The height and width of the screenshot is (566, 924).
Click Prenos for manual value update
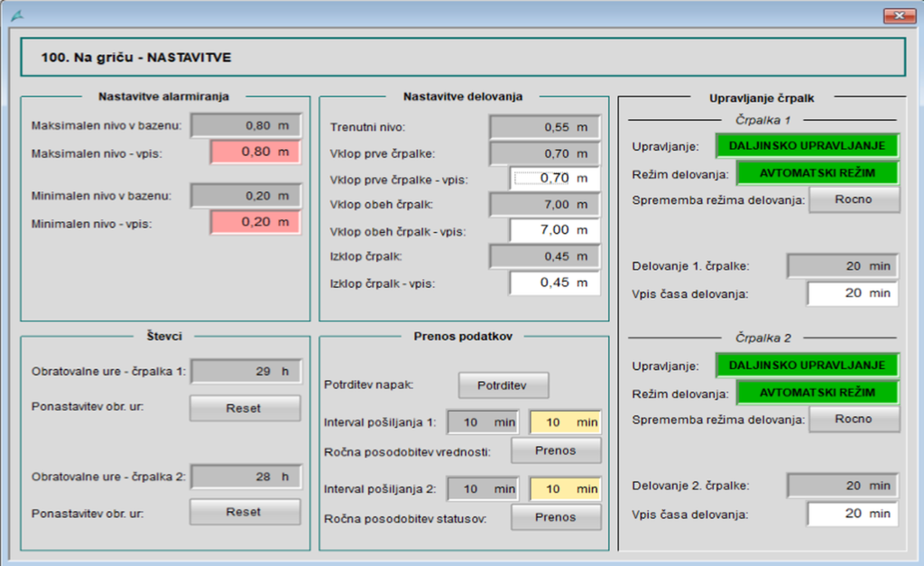[556, 450]
